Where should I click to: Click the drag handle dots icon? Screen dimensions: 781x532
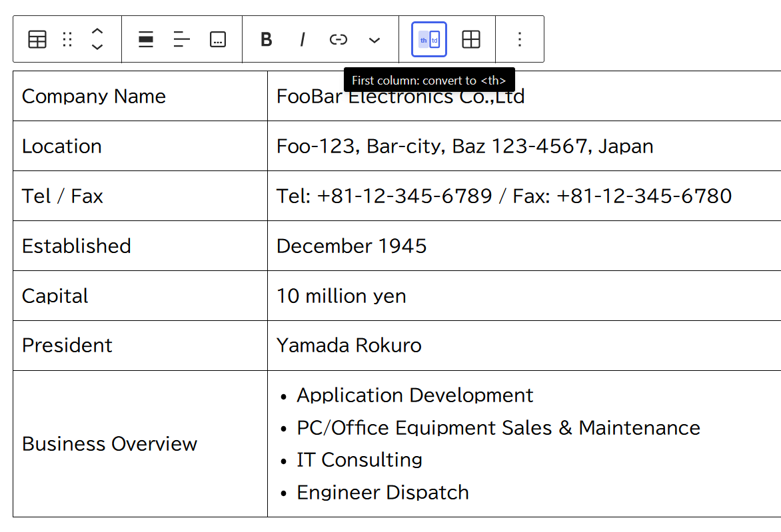click(x=68, y=39)
